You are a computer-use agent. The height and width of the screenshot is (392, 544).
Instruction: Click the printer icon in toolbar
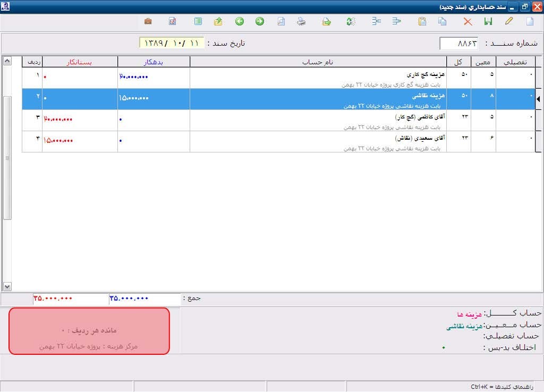301,22
